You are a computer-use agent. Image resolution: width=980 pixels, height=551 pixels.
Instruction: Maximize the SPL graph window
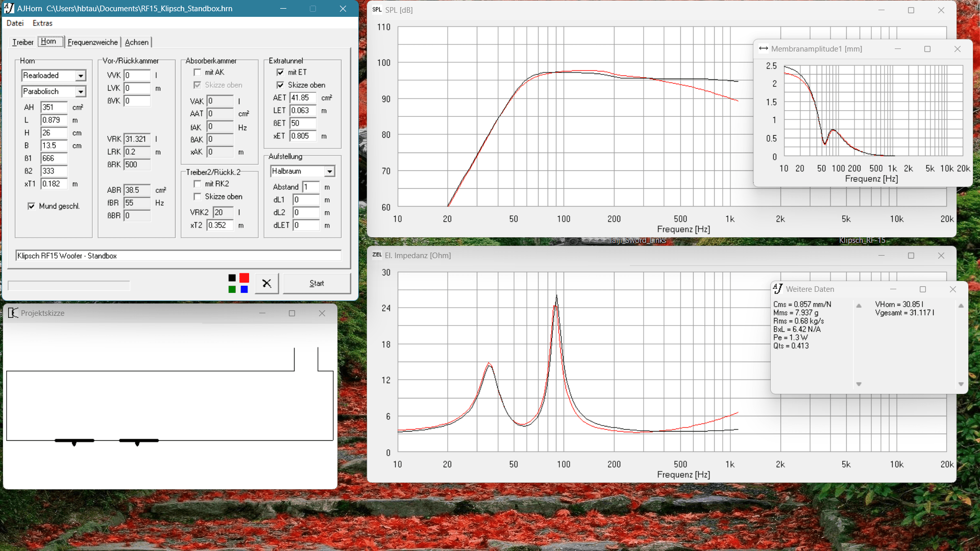point(911,10)
